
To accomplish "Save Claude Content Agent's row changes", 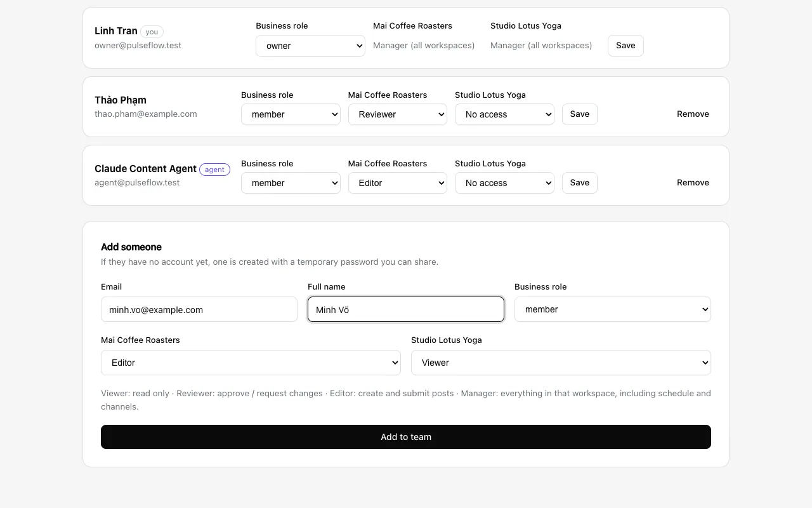I will pyautogui.click(x=580, y=183).
